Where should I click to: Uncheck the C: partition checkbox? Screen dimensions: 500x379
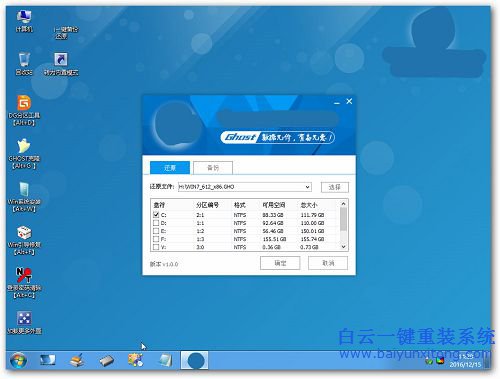(156, 215)
